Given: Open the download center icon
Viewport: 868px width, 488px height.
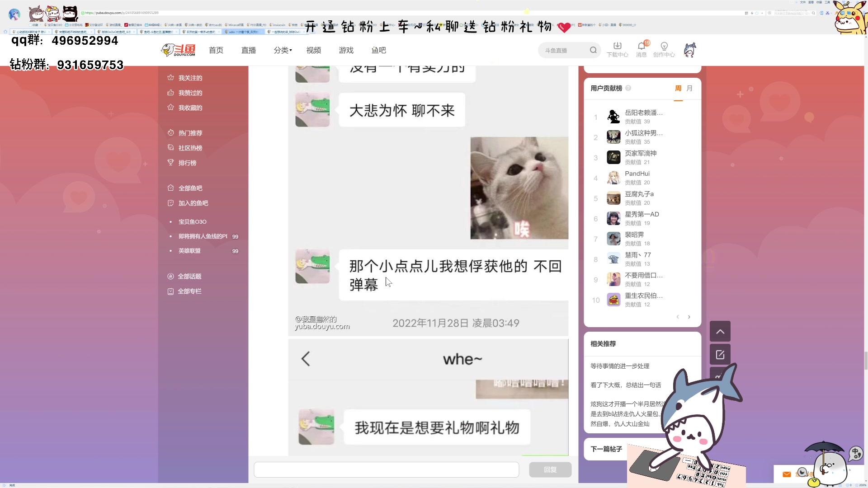Looking at the screenshot, I should pos(617,46).
